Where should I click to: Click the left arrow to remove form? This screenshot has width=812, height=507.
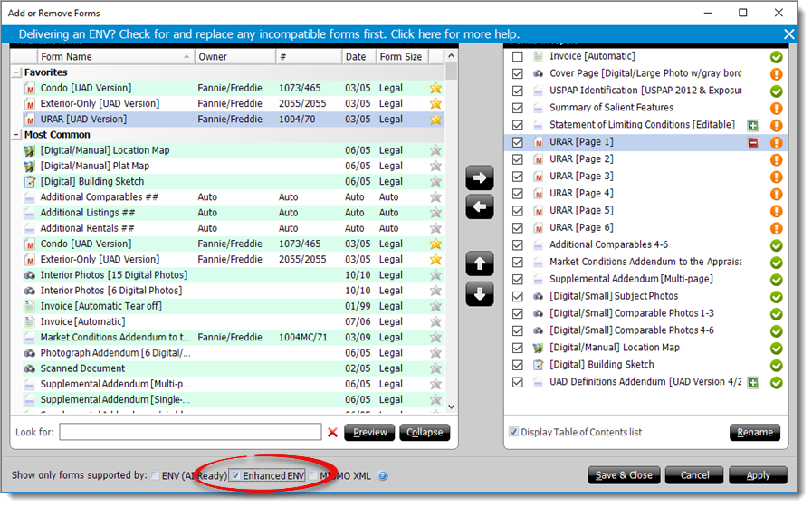point(479,206)
